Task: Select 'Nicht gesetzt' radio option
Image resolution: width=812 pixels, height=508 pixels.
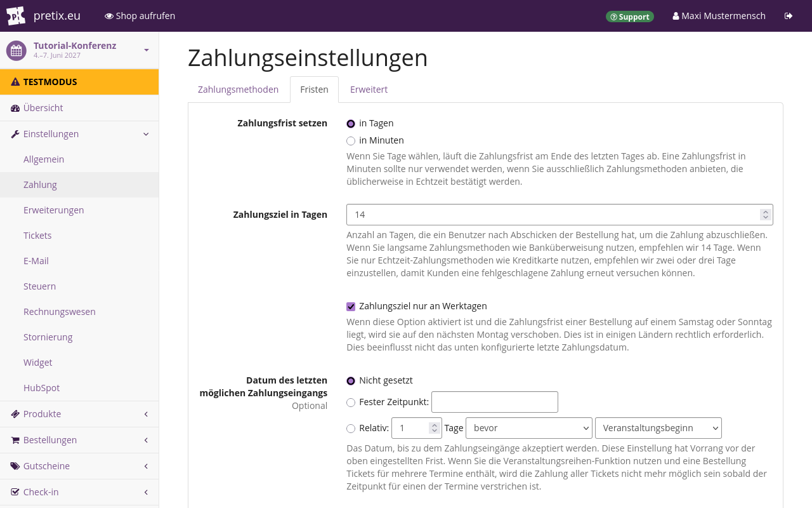Action: pos(351,381)
